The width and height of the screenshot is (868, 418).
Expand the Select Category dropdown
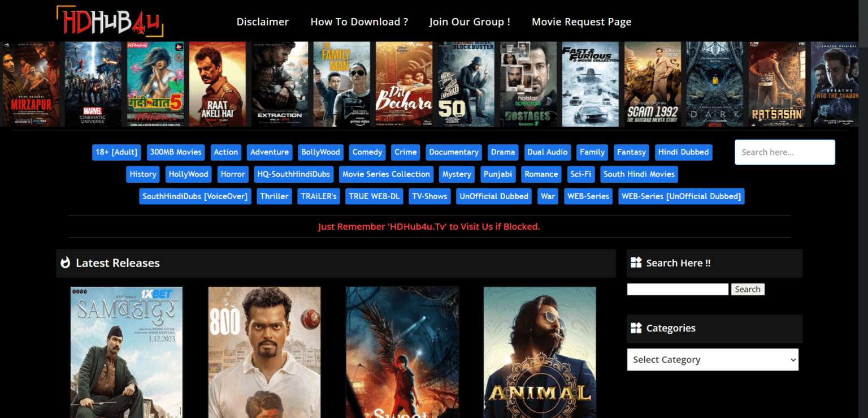click(x=713, y=360)
